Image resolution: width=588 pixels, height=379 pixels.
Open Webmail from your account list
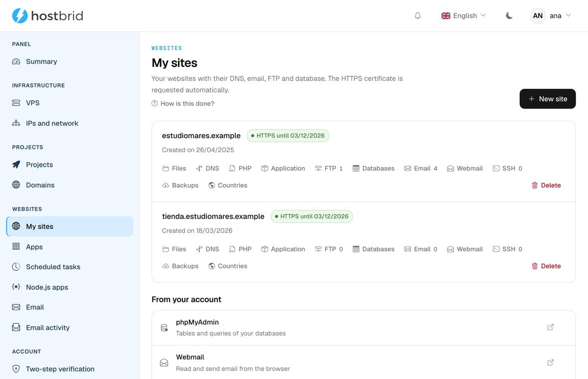363,363
